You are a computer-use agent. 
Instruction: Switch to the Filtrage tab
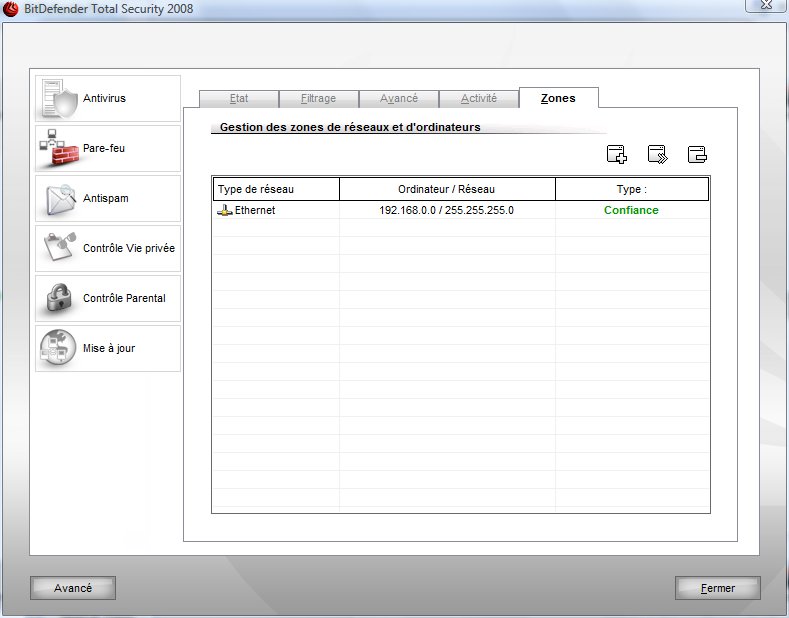(319, 99)
